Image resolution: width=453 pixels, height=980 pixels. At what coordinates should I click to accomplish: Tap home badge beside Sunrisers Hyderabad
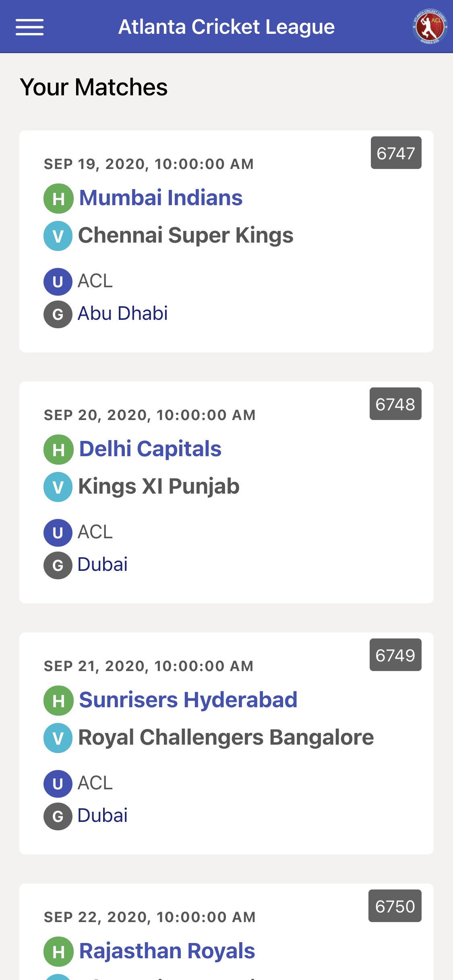coord(58,700)
